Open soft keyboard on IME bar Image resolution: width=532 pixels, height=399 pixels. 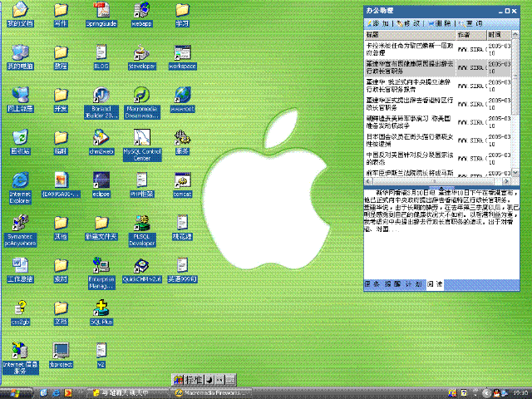point(230,380)
